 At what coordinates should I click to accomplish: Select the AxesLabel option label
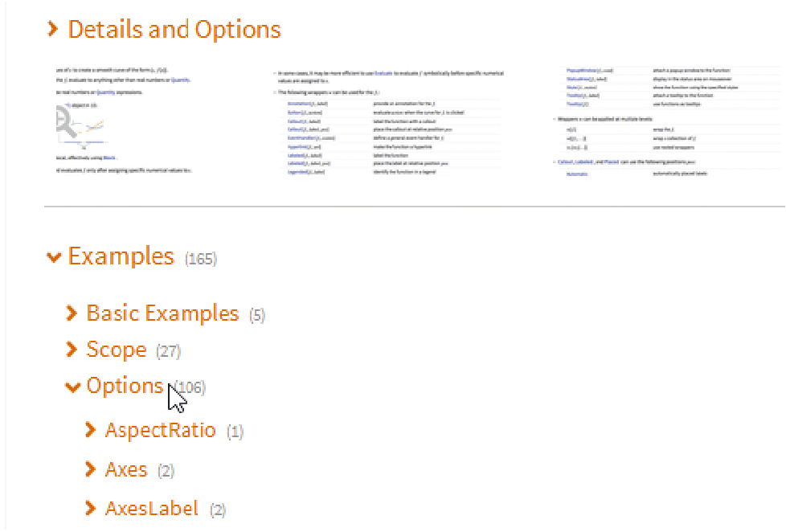tap(152, 508)
